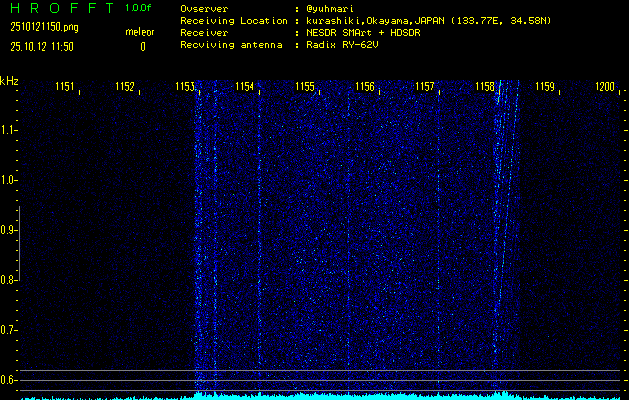
Task: Select the 1153 time marker
Action: (x=185, y=87)
